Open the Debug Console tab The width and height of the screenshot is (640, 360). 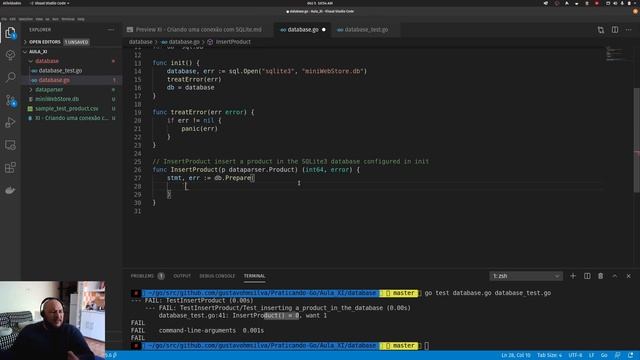tap(217, 276)
